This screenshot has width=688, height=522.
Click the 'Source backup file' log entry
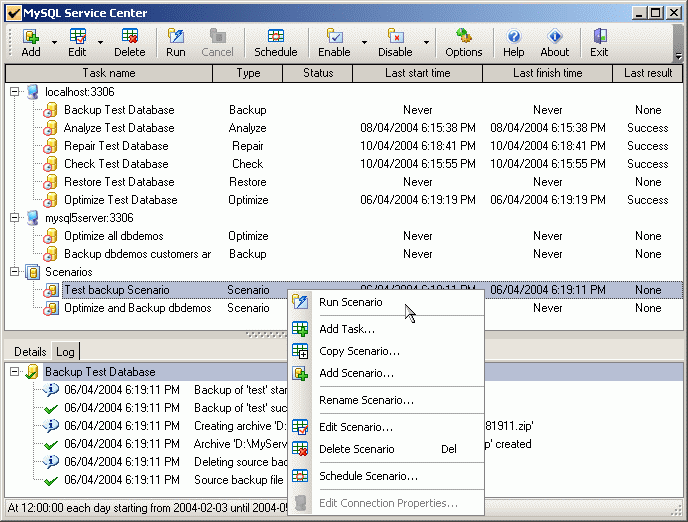[239, 480]
